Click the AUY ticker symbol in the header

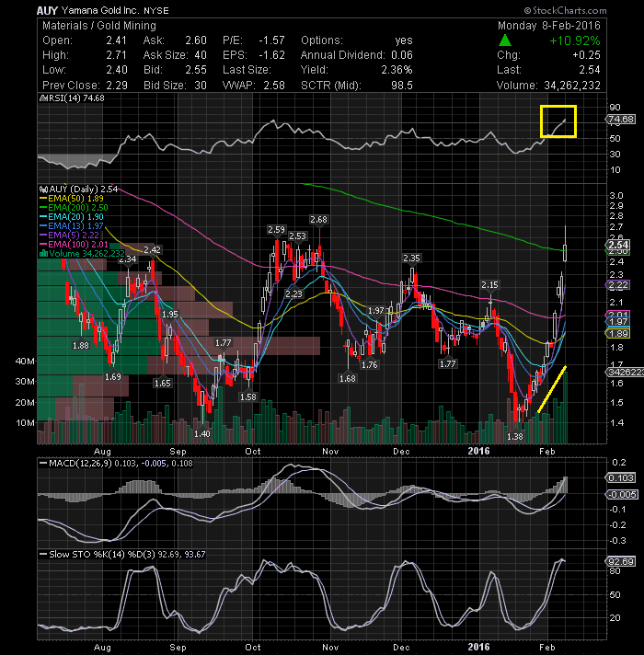tap(47, 10)
